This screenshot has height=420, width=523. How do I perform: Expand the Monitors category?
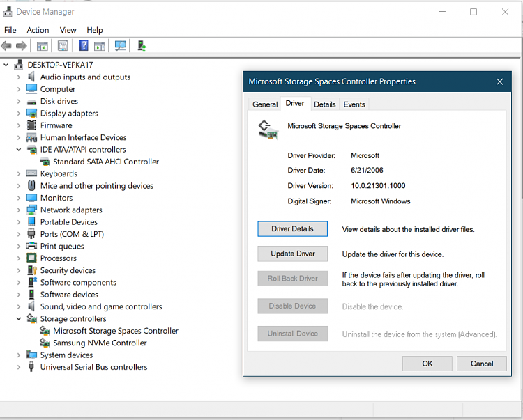pyautogui.click(x=19, y=198)
